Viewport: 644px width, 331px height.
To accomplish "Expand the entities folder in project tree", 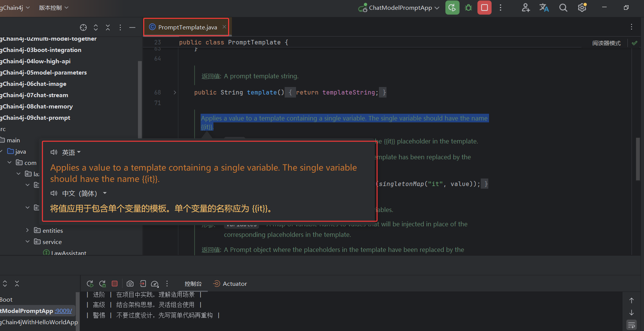I will click(x=27, y=230).
